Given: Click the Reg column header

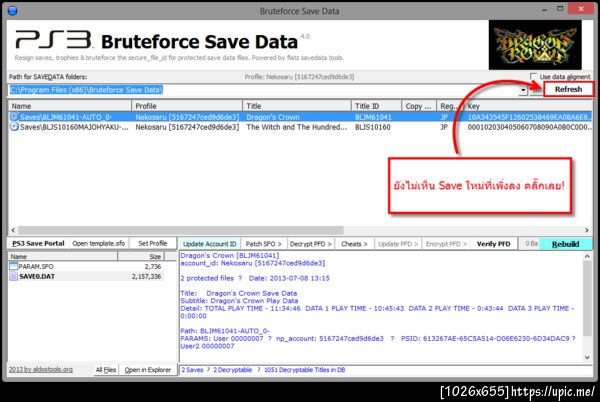Looking at the screenshot, I should click(450, 106).
